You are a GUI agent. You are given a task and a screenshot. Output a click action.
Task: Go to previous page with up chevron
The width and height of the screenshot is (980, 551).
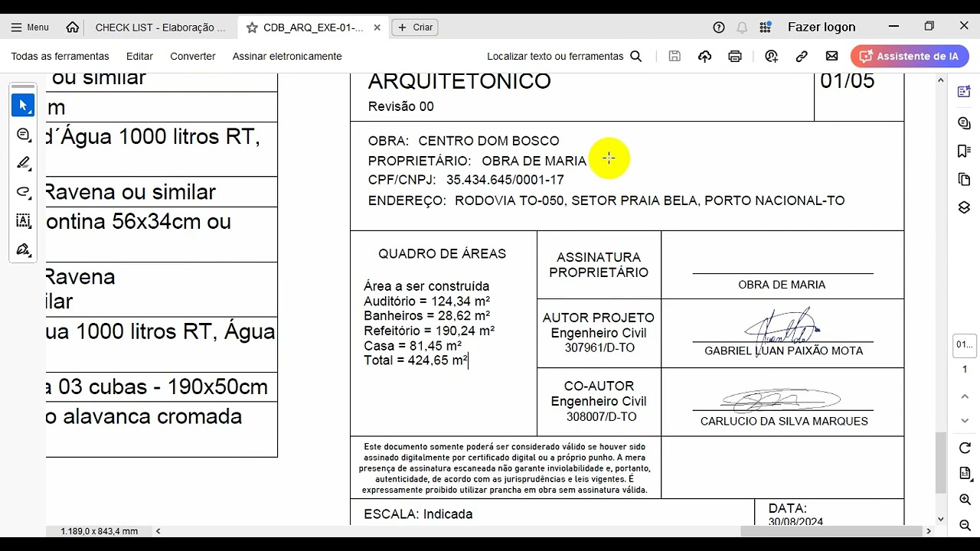click(x=965, y=396)
